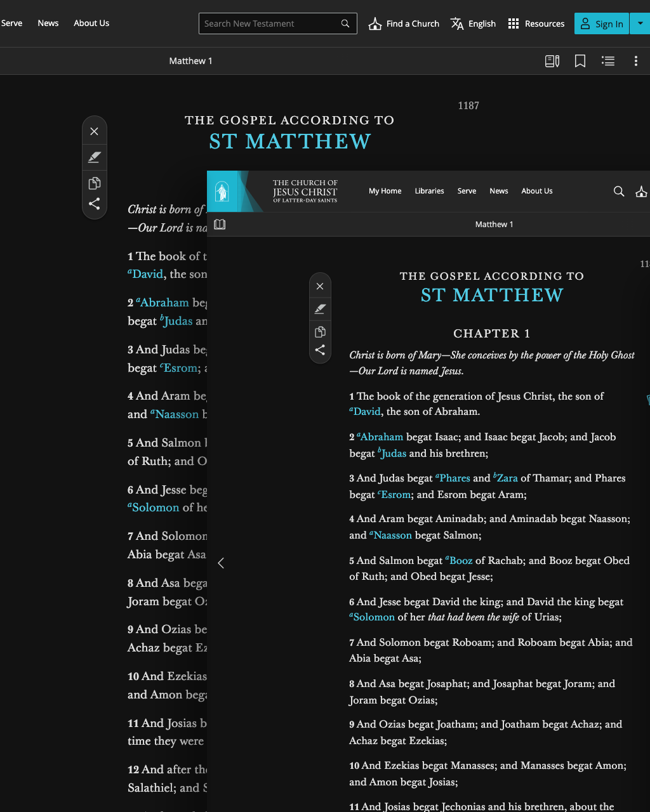
Task: Open the English language selector
Action: point(474,23)
